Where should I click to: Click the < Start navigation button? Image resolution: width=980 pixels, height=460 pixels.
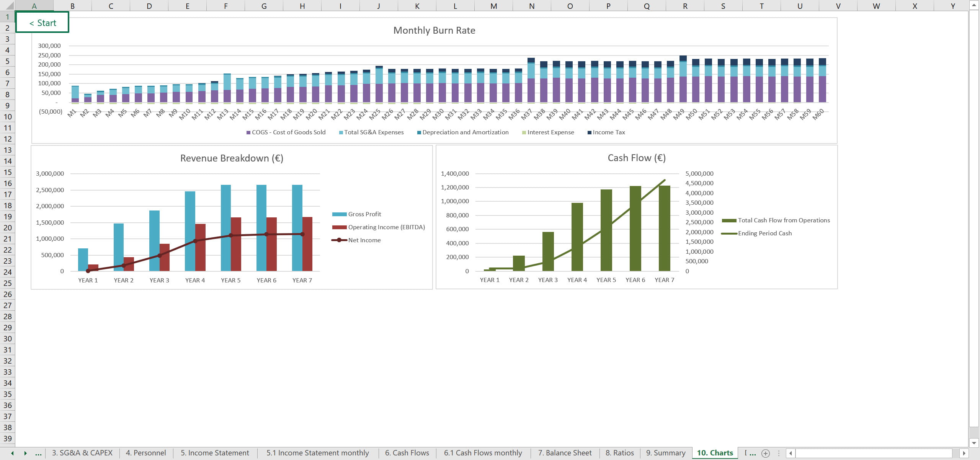pyautogui.click(x=42, y=23)
